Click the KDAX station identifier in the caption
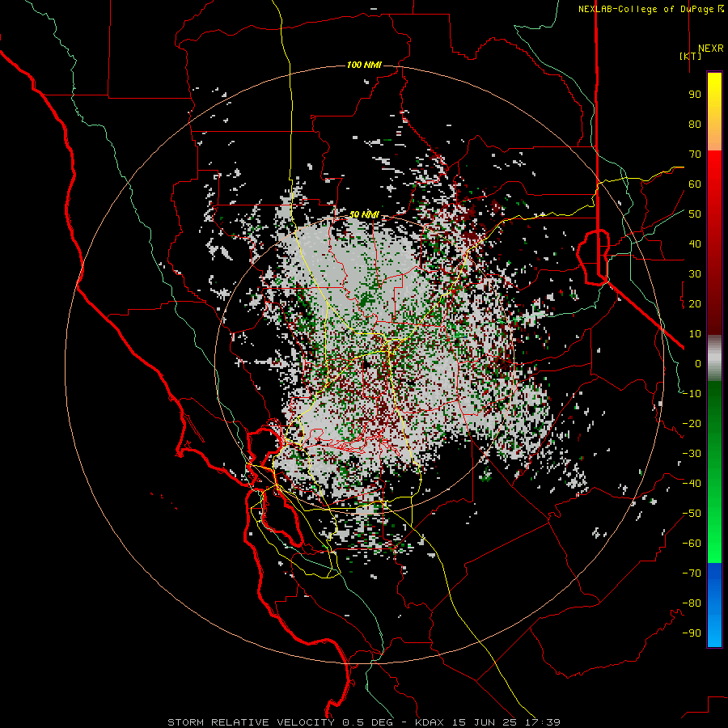Image resolution: width=728 pixels, height=728 pixels. pyautogui.click(x=429, y=722)
